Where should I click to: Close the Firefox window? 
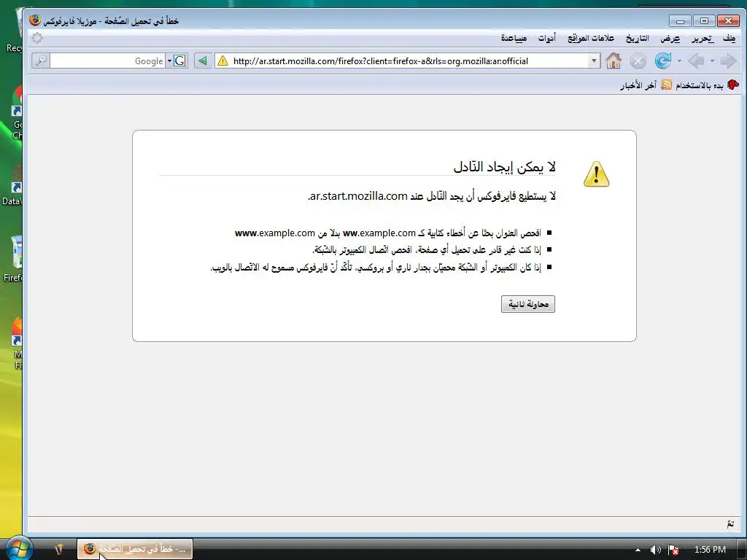point(728,21)
